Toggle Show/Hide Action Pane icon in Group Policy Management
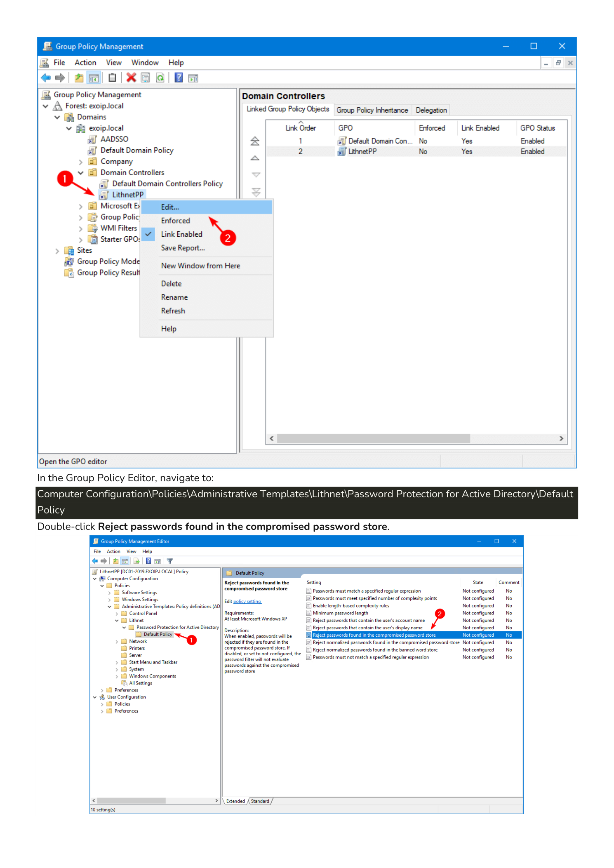 [x=193, y=78]
